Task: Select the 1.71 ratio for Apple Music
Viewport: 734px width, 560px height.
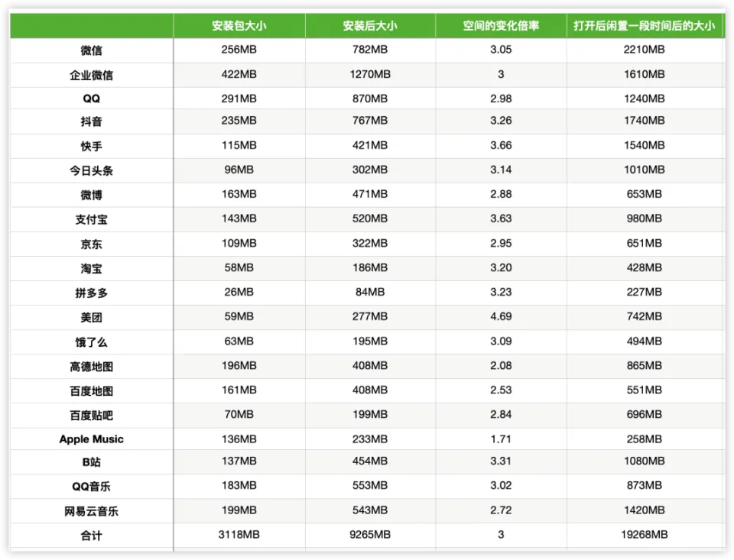Action: pyautogui.click(x=501, y=439)
